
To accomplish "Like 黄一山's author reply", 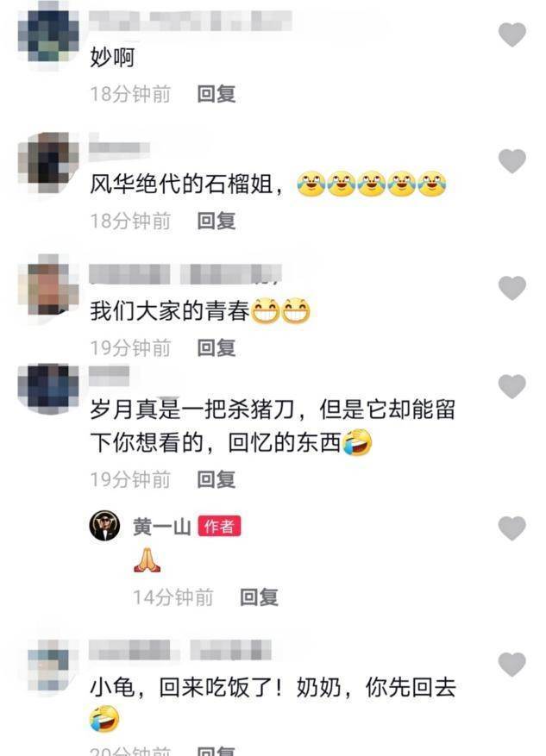I will click(511, 528).
